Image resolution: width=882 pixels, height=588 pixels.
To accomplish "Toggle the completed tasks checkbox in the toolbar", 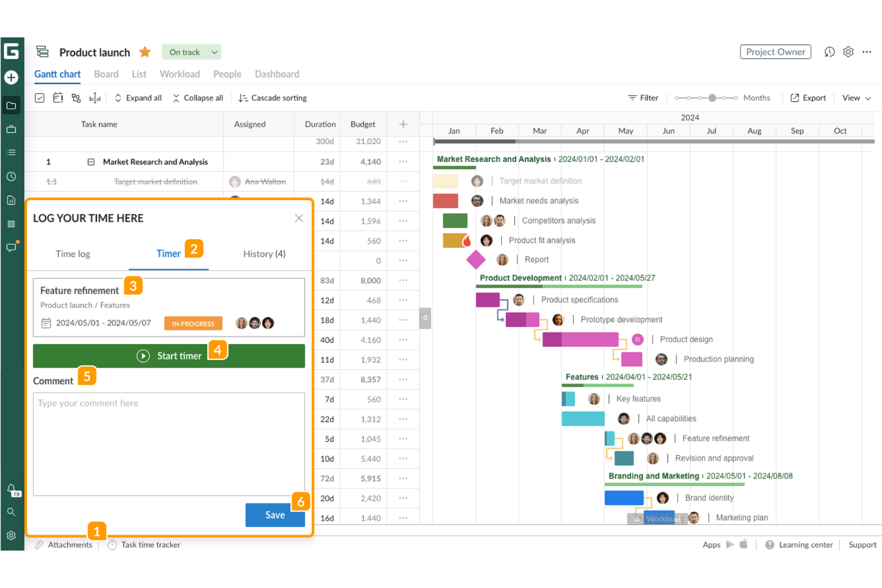I will (x=39, y=98).
